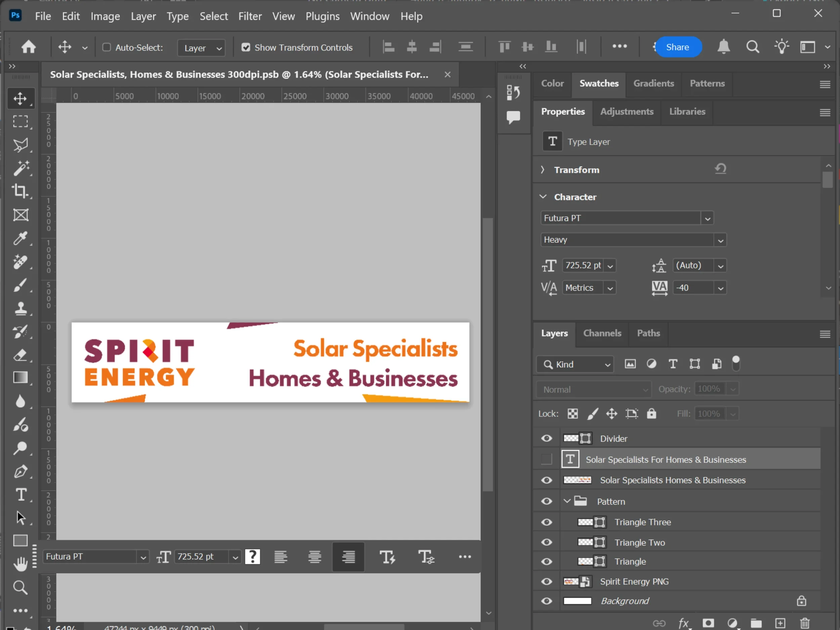Hide the Divider layer
Image resolution: width=840 pixels, height=630 pixels.
[546, 438]
